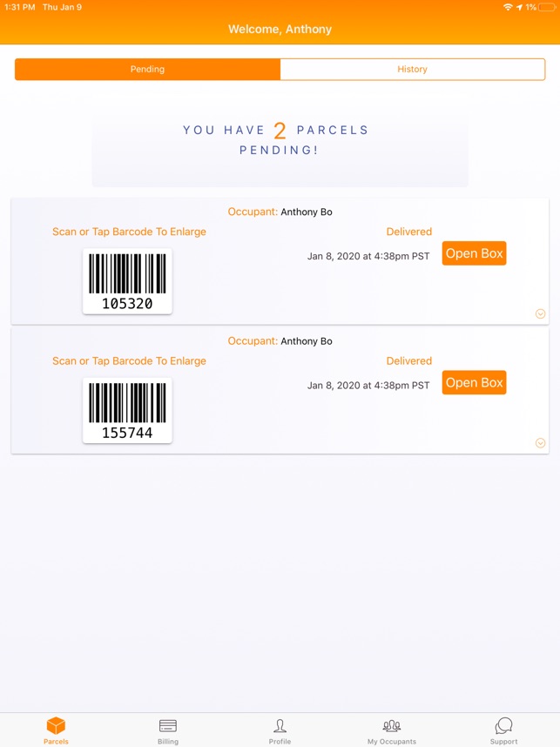Open the Billing card icon
This screenshot has width=560, height=747.
tap(168, 726)
